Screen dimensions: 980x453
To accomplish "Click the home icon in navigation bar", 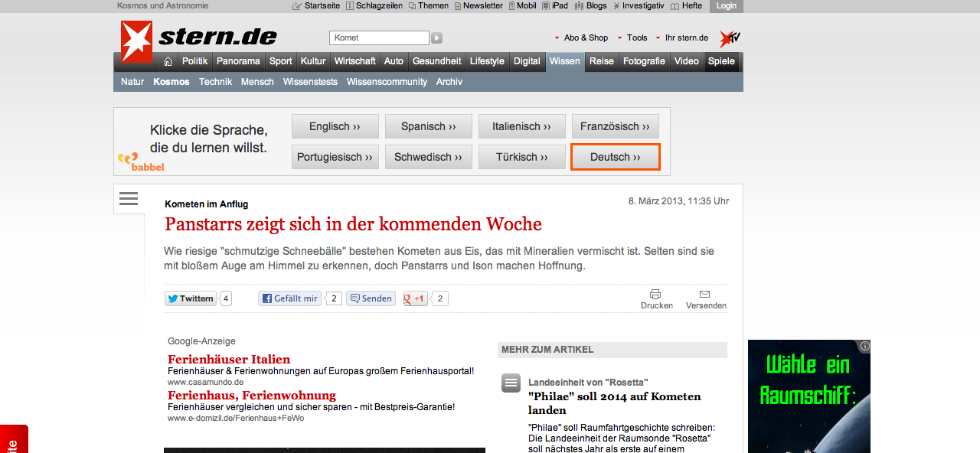I will coord(168,61).
